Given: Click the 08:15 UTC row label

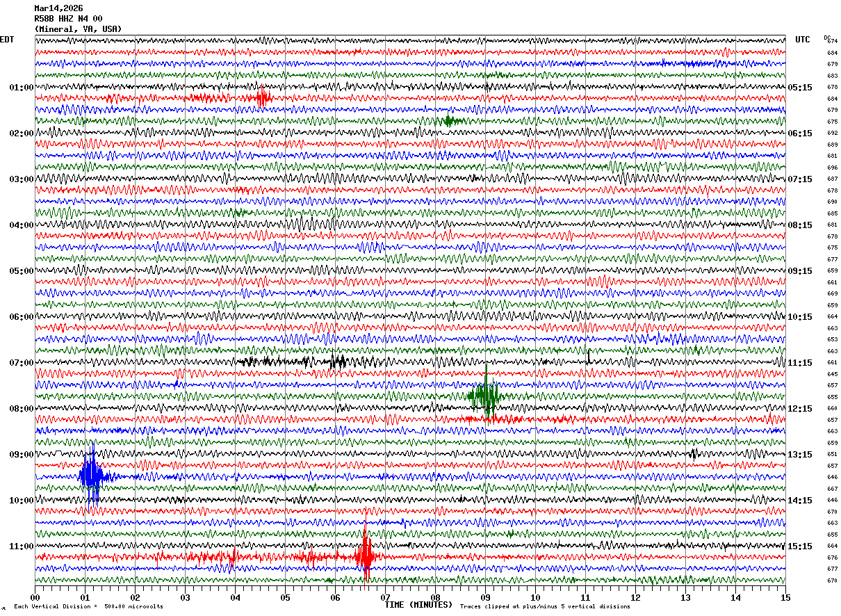Looking at the screenshot, I should [800, 225].
